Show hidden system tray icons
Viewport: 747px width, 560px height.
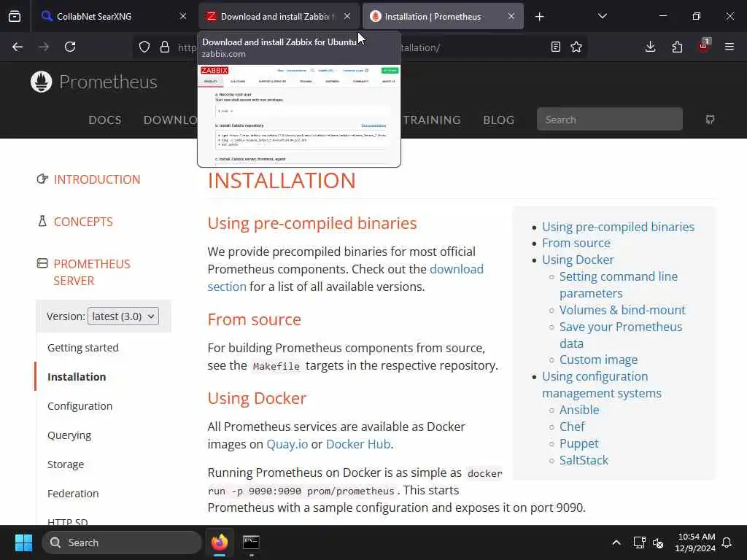(616, 542)
